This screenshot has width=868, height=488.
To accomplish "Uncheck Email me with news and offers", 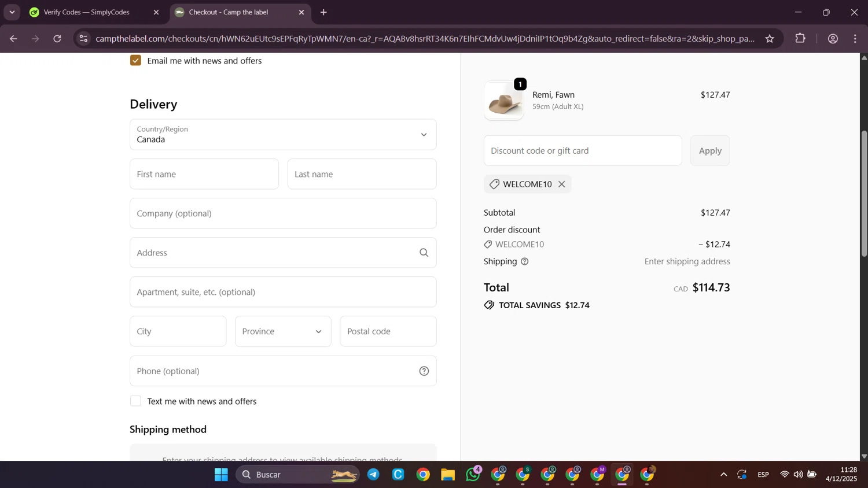I will (136, 61).
